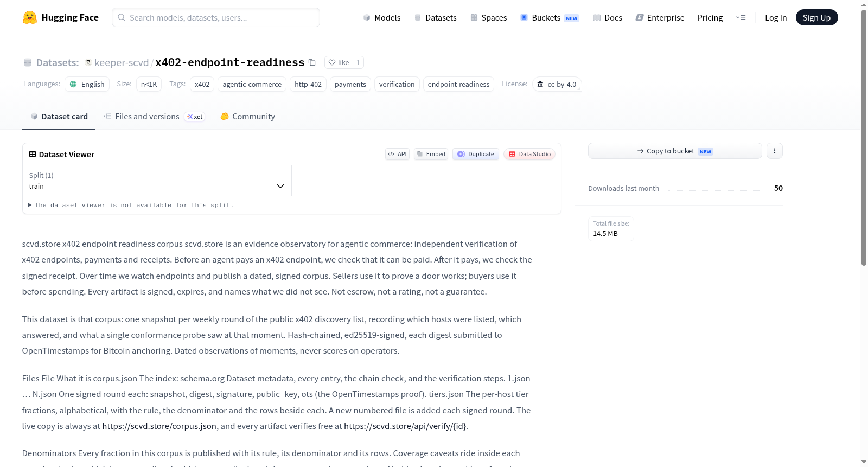Click the Dataset Viewer table icon
Screen dimensions: 868x467
click(33, 154)
